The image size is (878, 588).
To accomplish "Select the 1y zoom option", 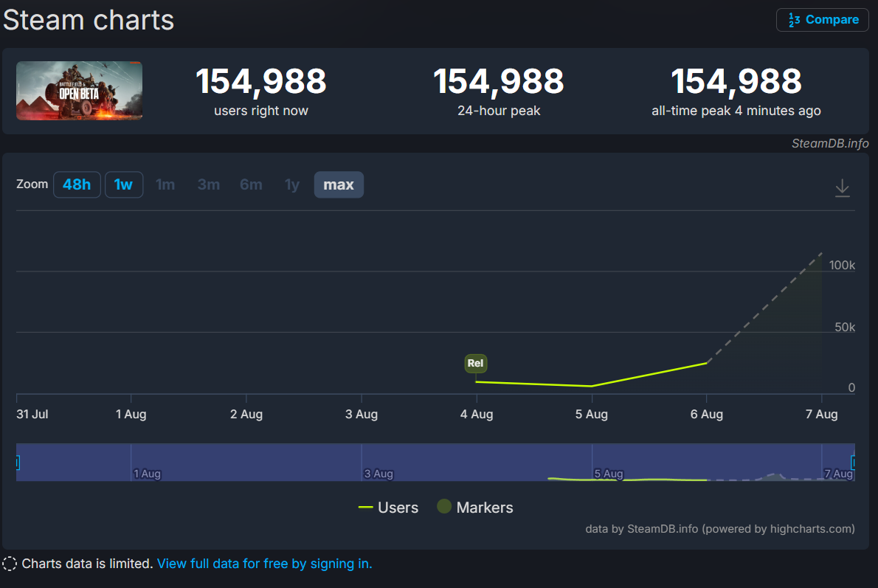I will (291, 184).
